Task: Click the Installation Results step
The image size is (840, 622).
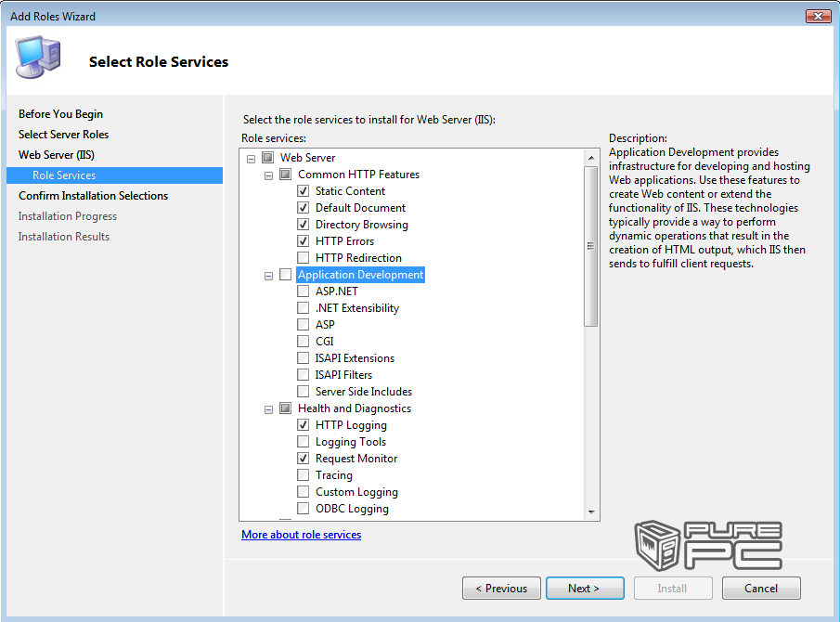Action: (64, 236)
